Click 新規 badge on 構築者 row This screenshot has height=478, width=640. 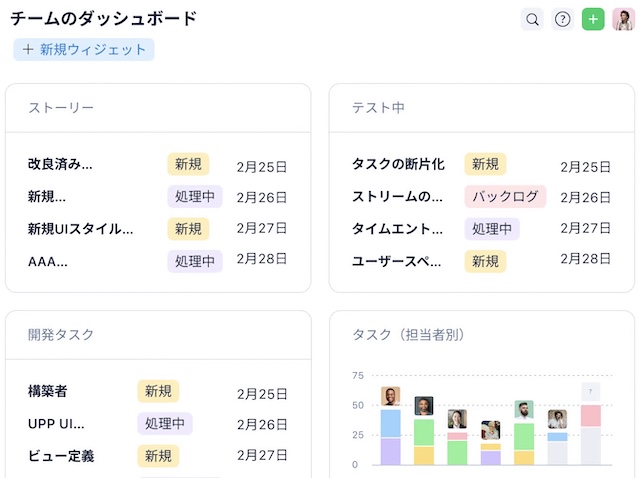tap(158, 391)
